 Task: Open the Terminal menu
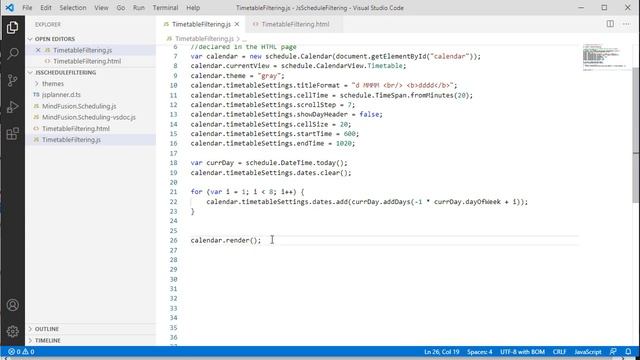(165, 8)
